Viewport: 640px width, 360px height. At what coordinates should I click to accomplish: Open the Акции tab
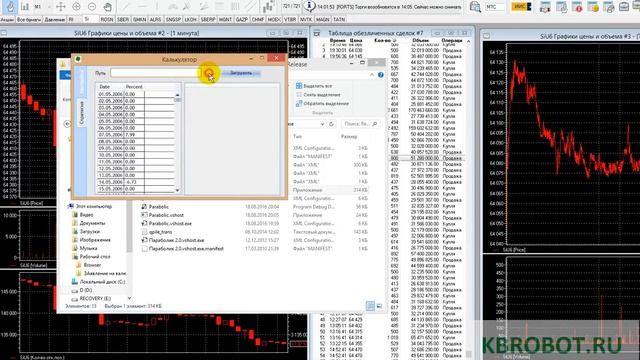pos(7,20)
